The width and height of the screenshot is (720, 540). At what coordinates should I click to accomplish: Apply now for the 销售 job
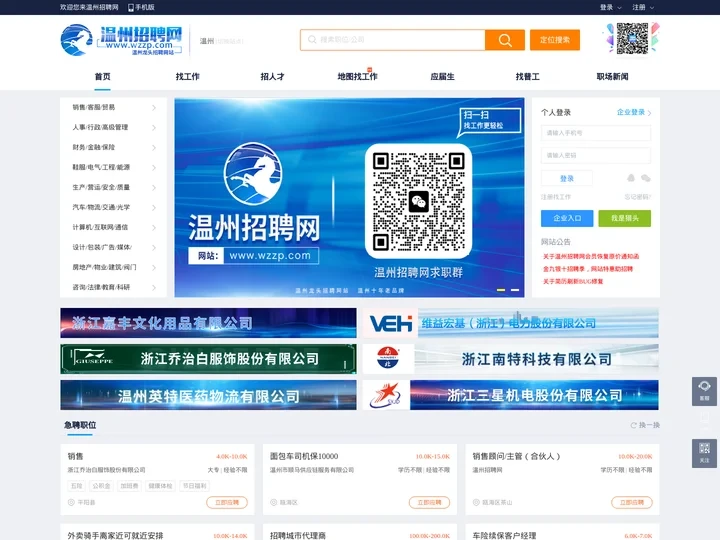click(x=227, y=502)
